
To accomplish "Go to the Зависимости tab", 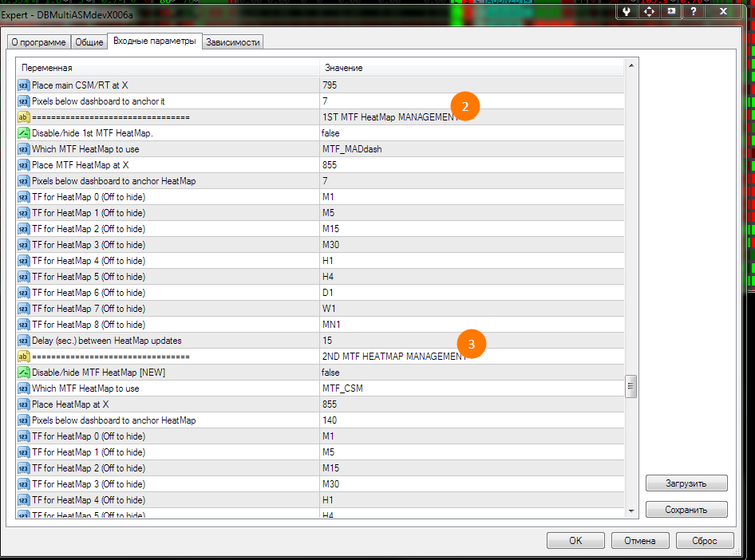I will click(x=232, y=42).
